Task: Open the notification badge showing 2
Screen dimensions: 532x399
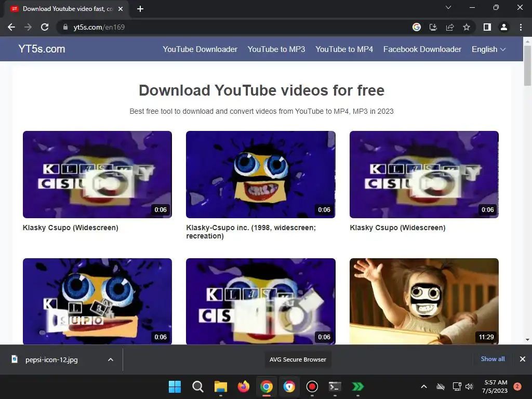Action: (517, 387)
